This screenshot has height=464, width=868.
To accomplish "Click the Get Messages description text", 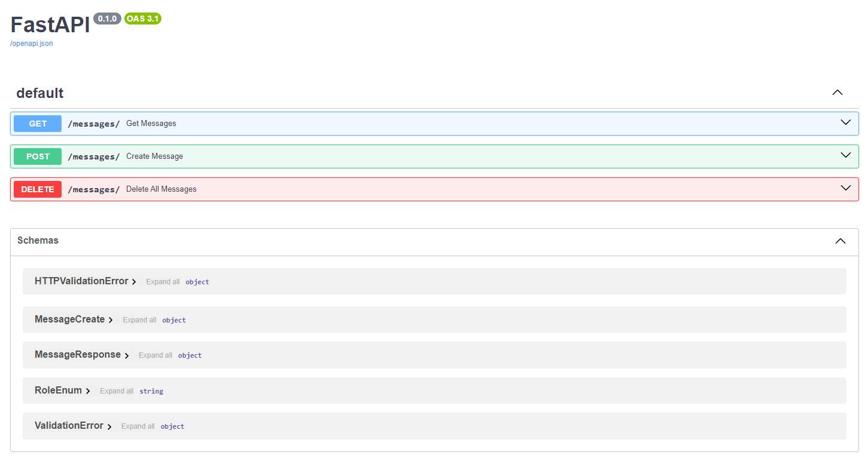I will pos(151,124).
